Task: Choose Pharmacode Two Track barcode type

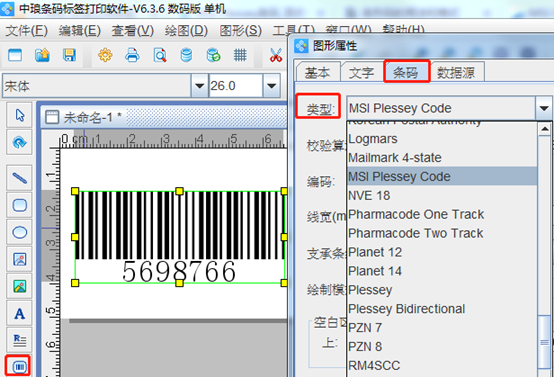Action: pyautogui.click(x=442, y=233)
